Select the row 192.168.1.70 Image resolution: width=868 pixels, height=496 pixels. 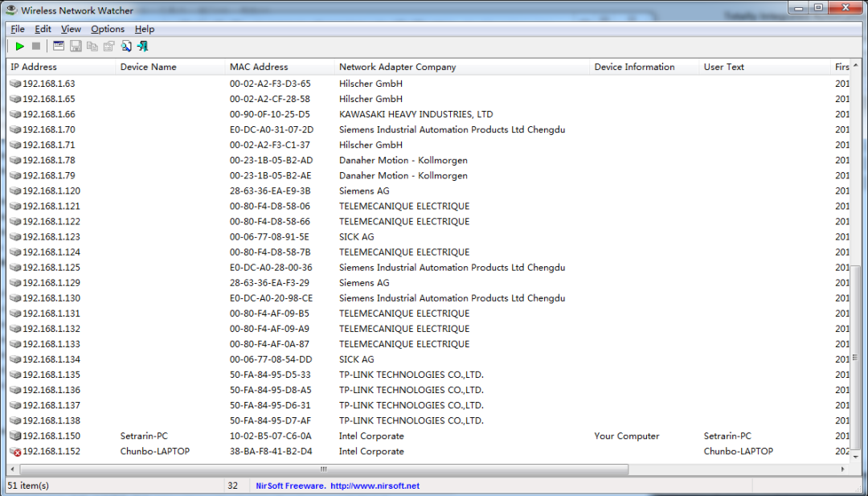428,130
